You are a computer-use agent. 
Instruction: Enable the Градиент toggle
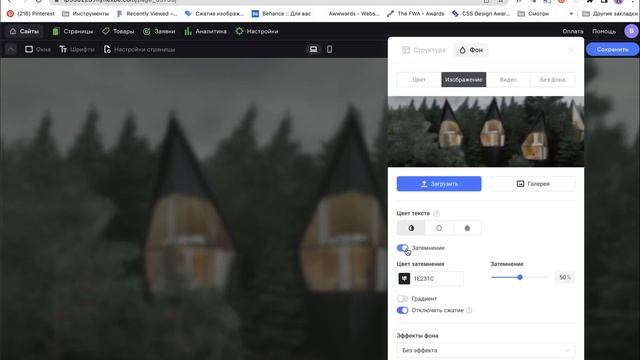tap(402, 299)
